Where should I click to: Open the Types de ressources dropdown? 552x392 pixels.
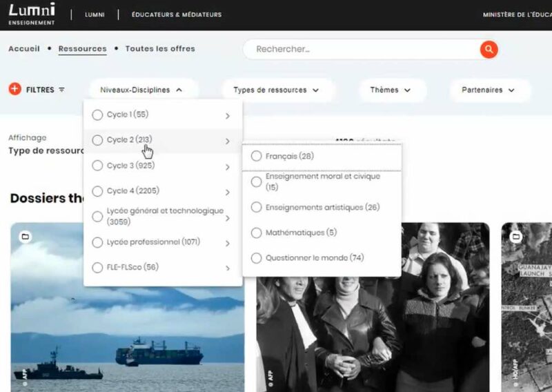pos(276,90)
